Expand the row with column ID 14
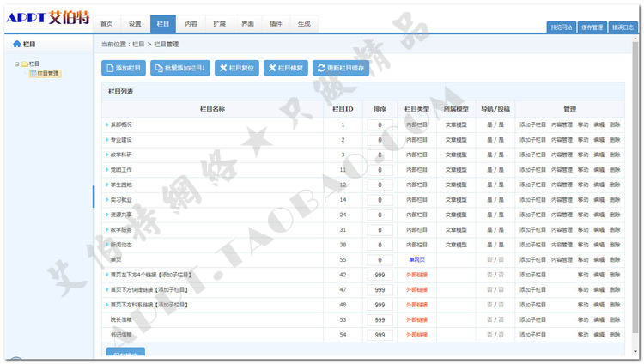644x364 pixels. (x=107, y=199)
